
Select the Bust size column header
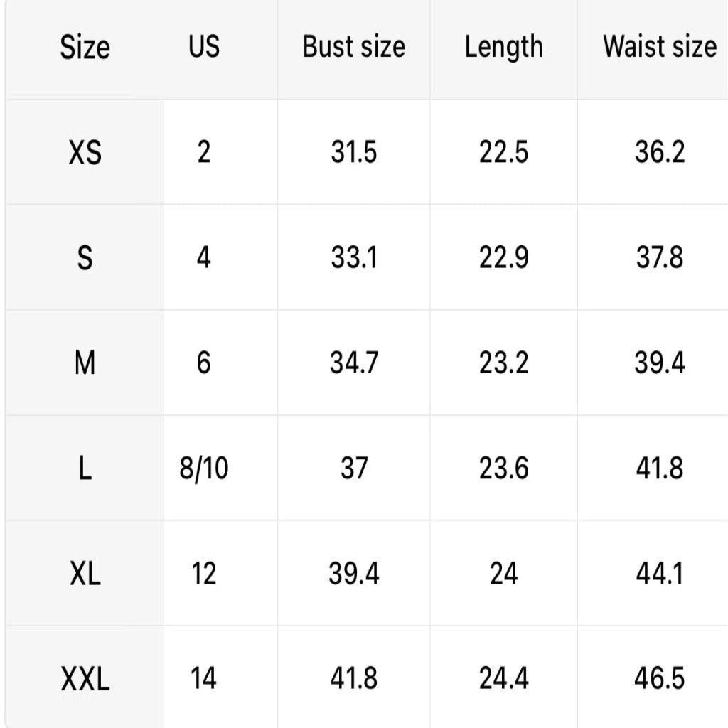353,48
